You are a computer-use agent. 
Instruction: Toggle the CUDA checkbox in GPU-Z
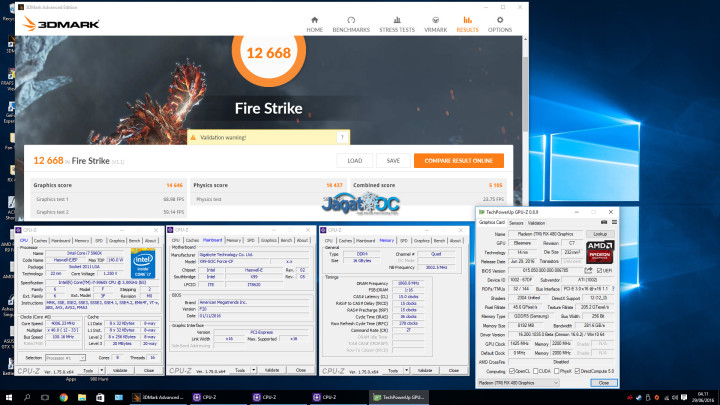point(535,371)
